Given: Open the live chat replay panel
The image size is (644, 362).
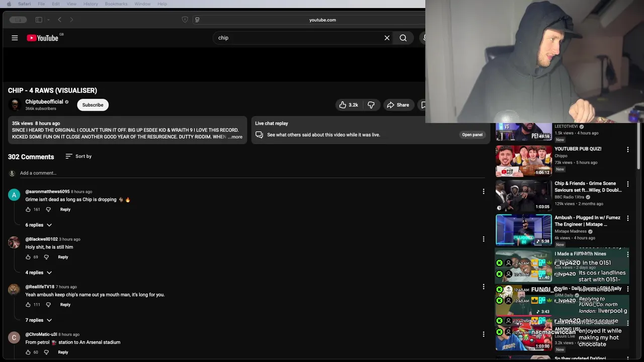Looking at the screenshot, I should pyautogui.click(x=472, y=135).
